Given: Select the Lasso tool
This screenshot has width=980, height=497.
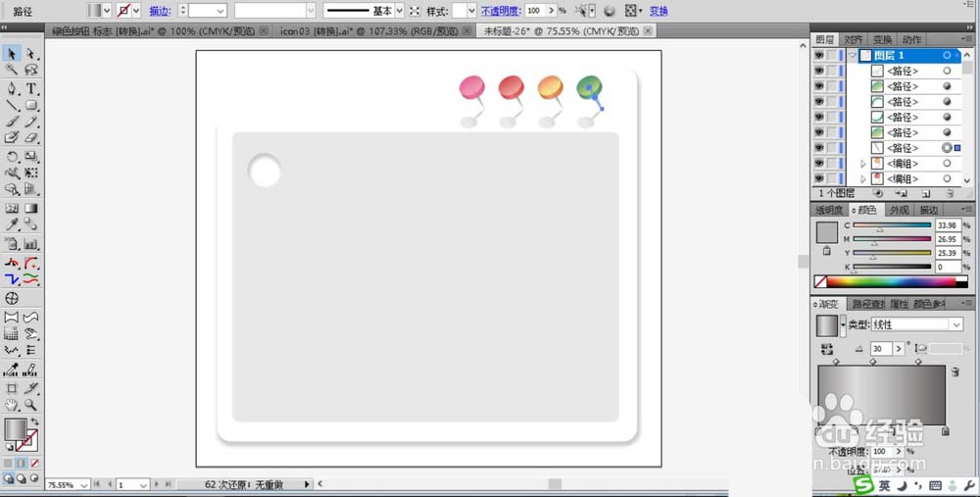Looking at the screenshot, I should point(30,70).
